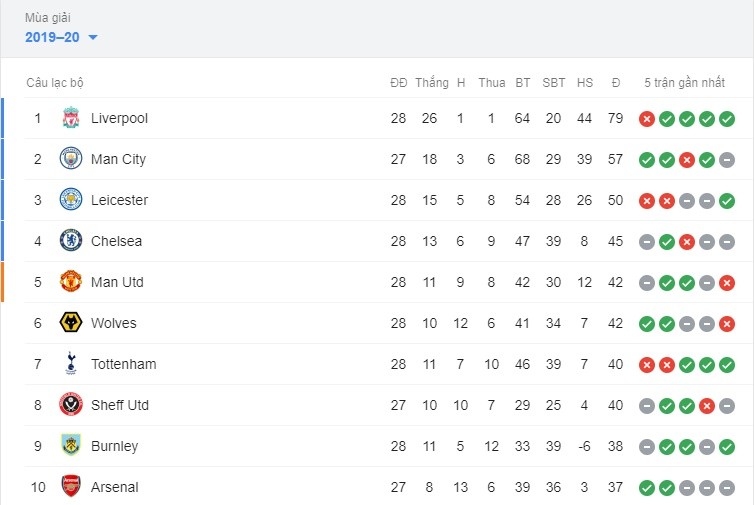754x505 pixels.
Task: Click the Man Utd club crest
Action: 70,282
